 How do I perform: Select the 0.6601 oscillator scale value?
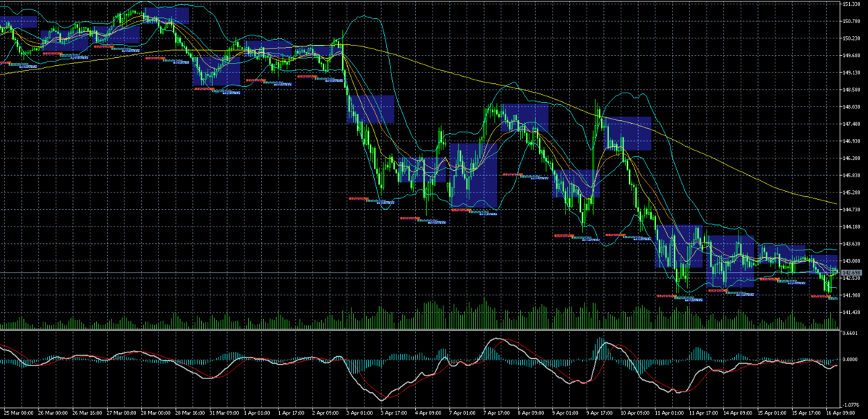851,334
